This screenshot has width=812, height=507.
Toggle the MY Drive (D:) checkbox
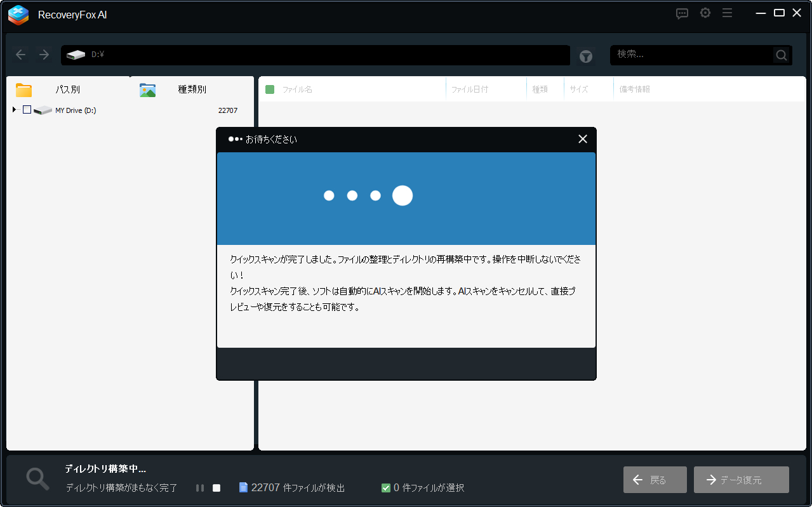click(26, 110)
